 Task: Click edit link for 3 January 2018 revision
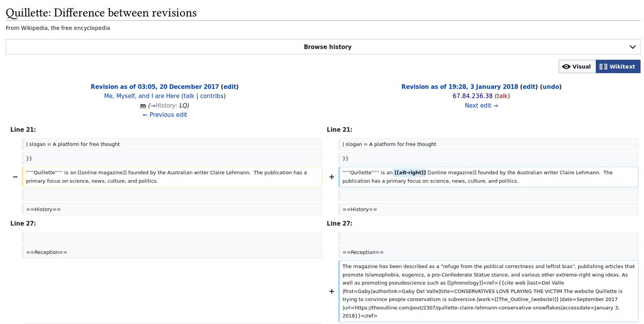(x=529, y=87)
